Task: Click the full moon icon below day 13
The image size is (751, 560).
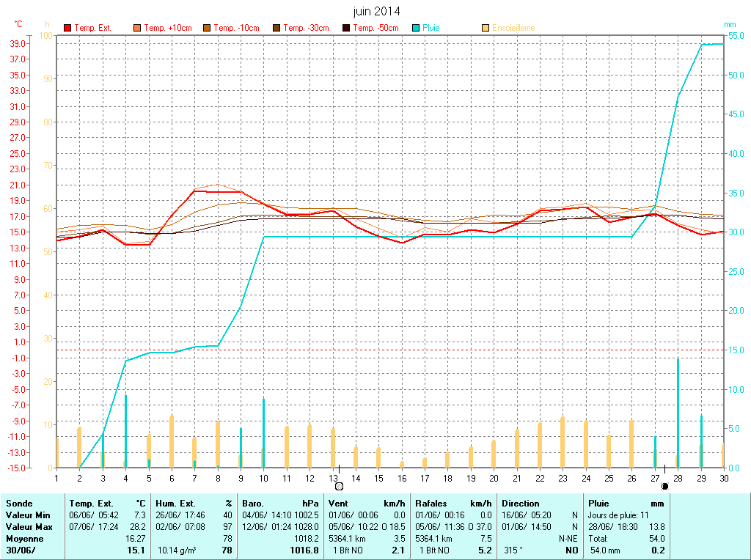Action: (339, 485)
